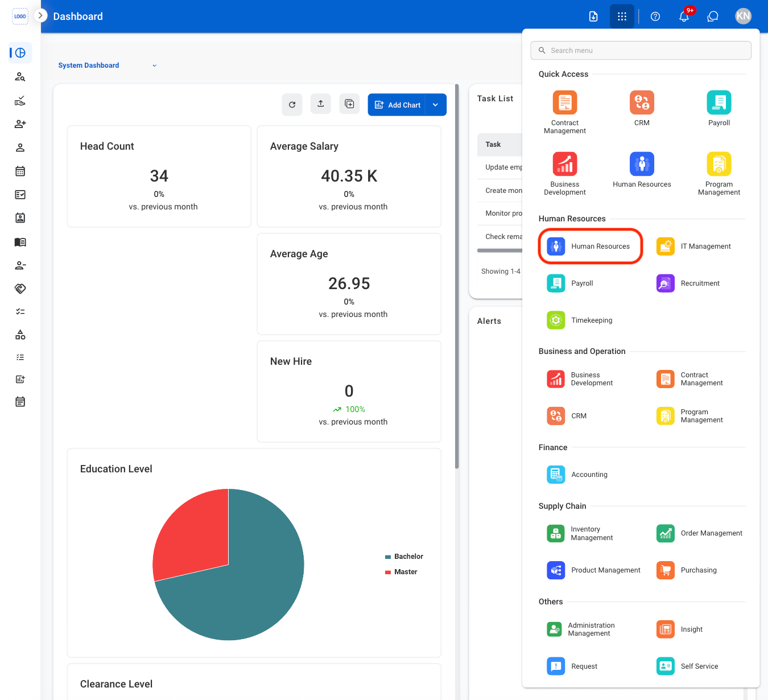Select Program Management under Business and Operation
768x700 pixels.
(x=690, y=416)
